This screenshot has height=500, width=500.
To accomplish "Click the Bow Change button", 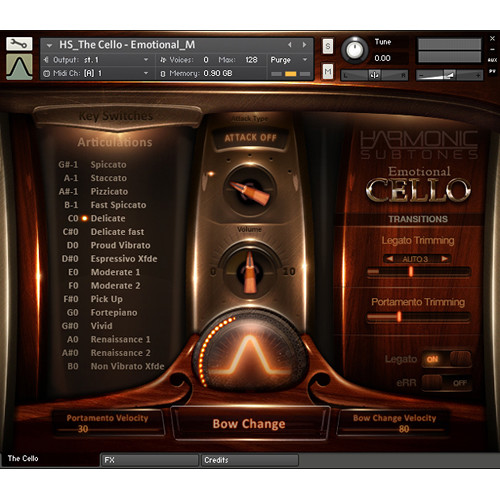I will coord(249,424).
